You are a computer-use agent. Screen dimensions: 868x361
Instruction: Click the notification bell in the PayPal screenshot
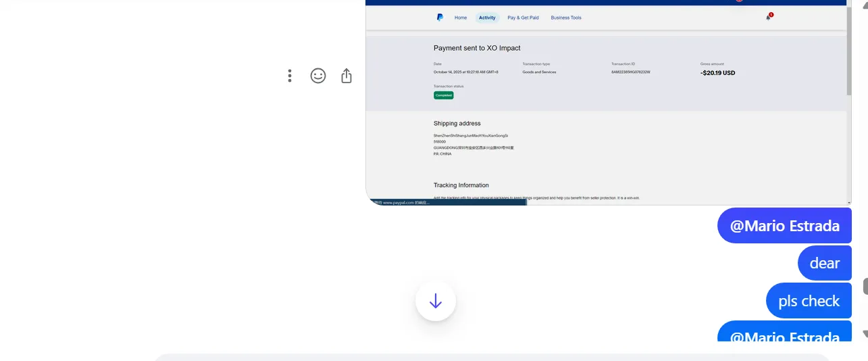click(x=769, y=17)
